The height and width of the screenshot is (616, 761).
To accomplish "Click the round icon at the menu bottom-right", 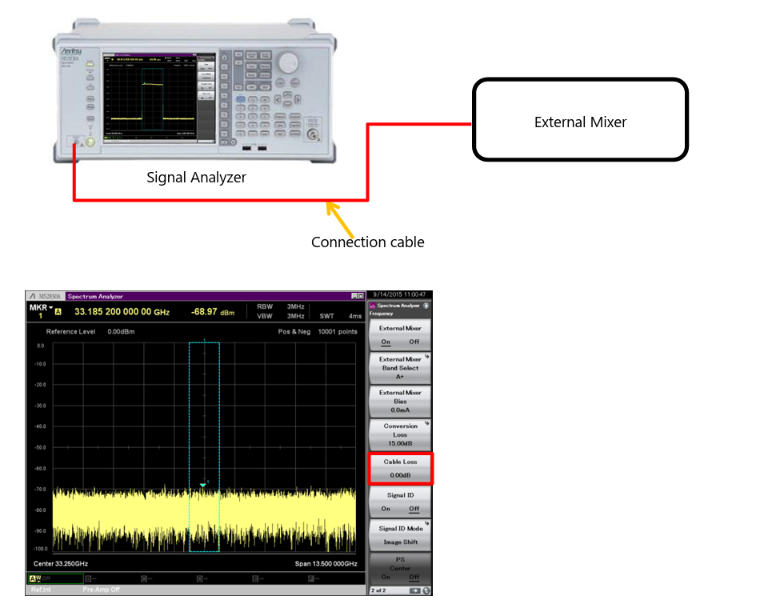I will [x=427, y=590].
